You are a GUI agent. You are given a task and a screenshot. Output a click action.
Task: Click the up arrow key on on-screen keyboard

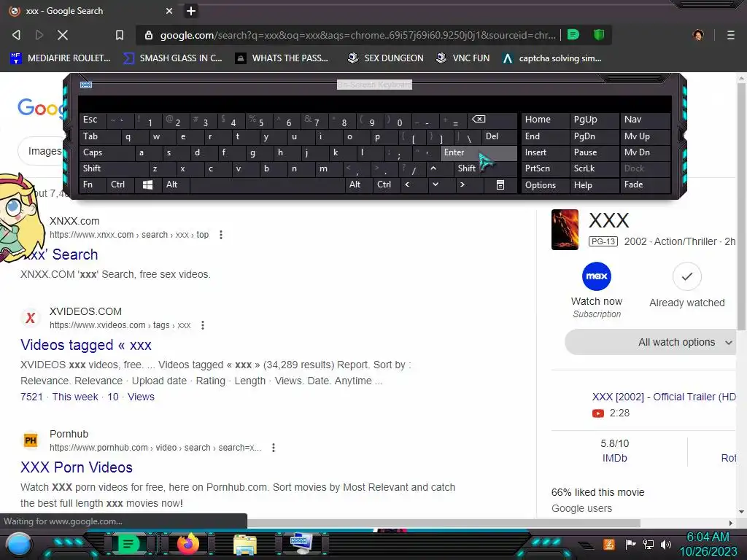pos(433,168)
